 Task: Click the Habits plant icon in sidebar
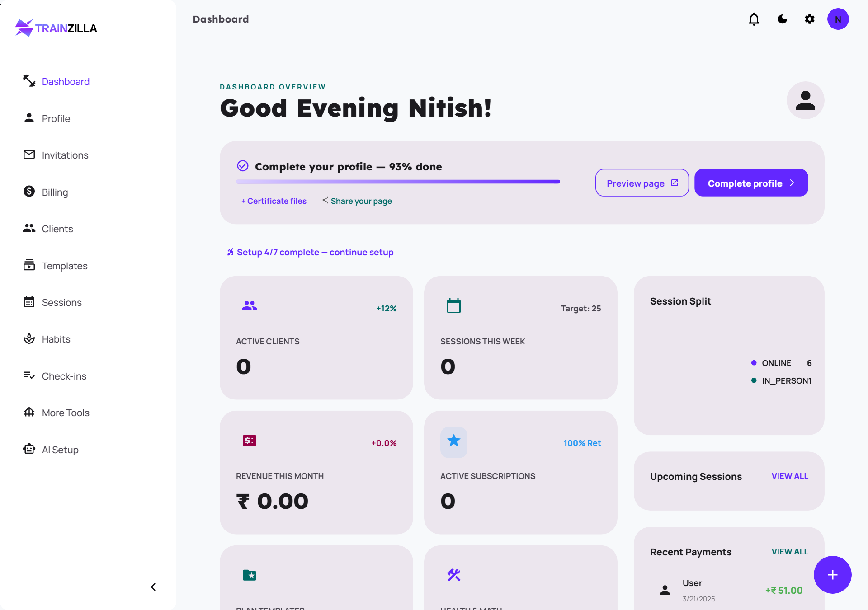click(x=29, y=339)
